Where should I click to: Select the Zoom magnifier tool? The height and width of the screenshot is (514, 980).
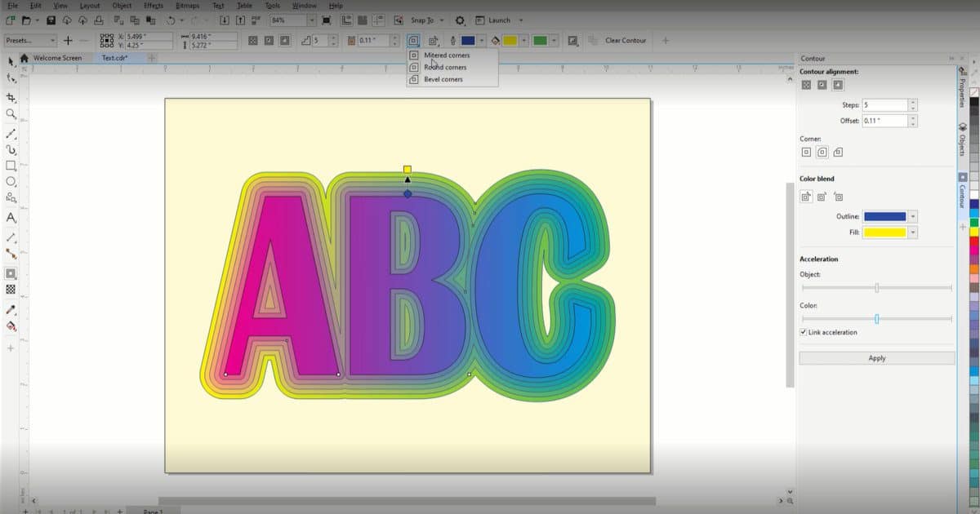11,114
